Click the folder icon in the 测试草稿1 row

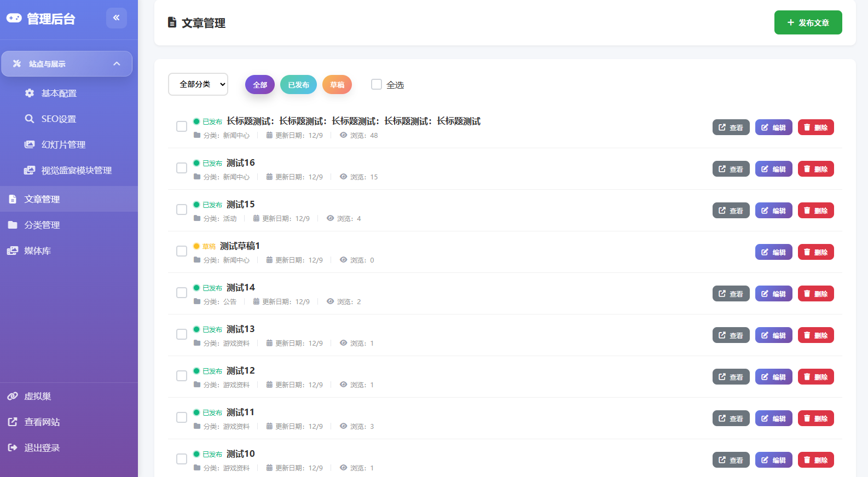click(197, 260)
